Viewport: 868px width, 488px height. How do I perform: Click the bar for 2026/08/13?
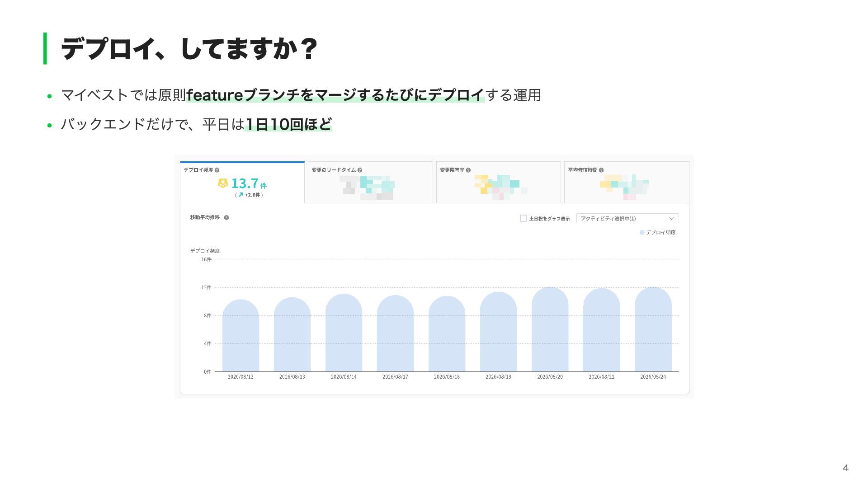[292, 334]
